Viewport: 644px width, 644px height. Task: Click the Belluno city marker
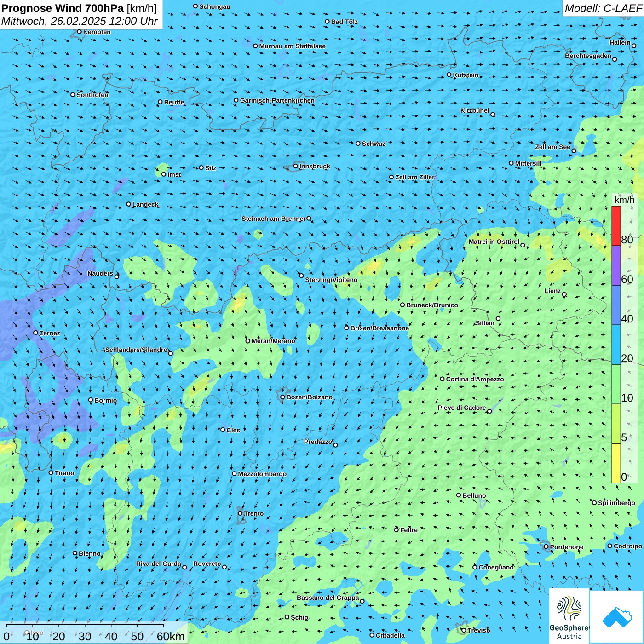coord(459,495)
